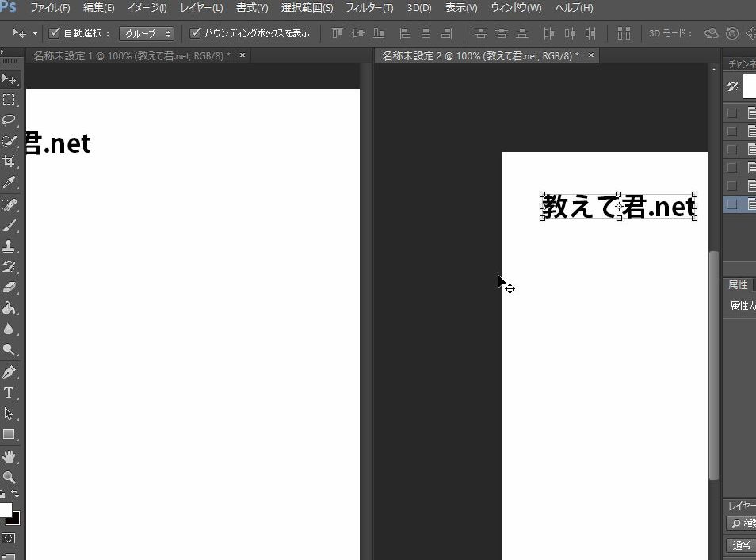This screenshot has height=560, width=756.
Task: Open the 書式(Y) menu
Action: click(x=252, y=8)
